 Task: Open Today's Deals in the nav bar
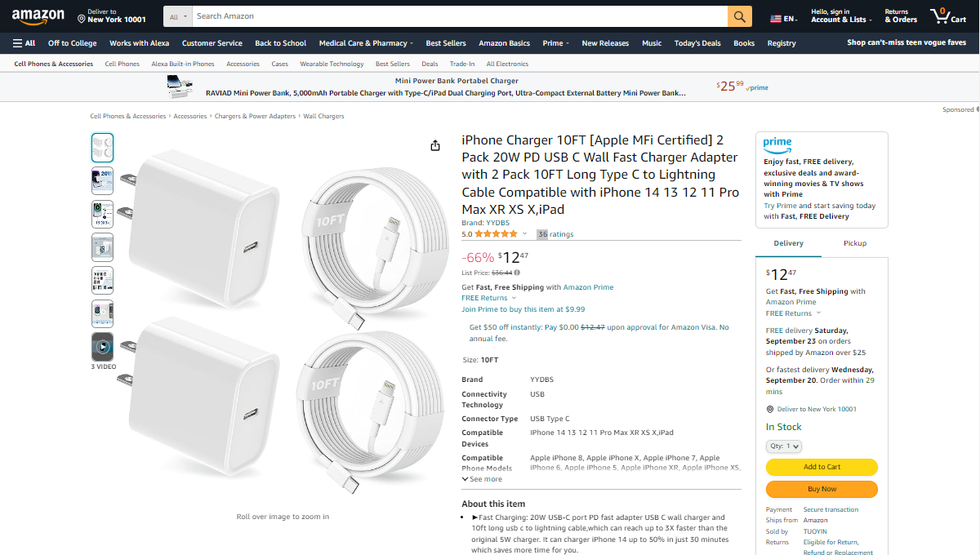pos(697,43)
